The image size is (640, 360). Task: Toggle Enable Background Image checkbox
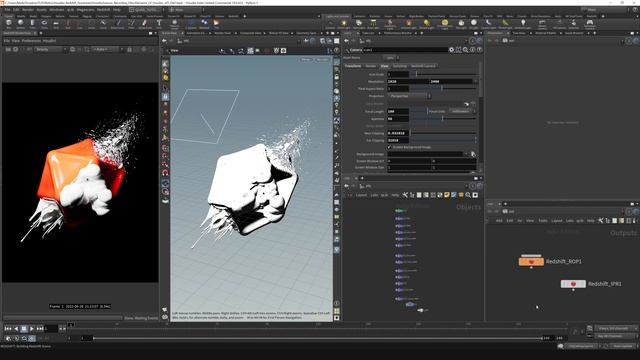click(x=389, y=147)
